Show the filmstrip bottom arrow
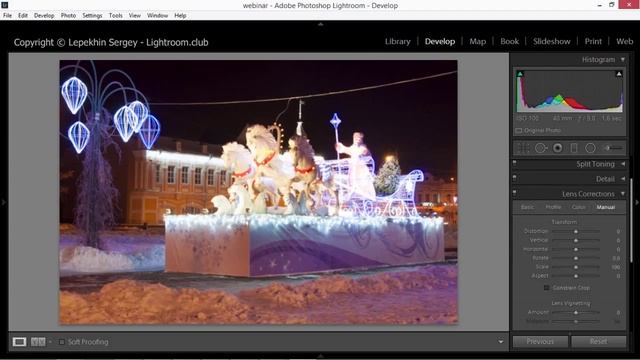 point(320,356)
